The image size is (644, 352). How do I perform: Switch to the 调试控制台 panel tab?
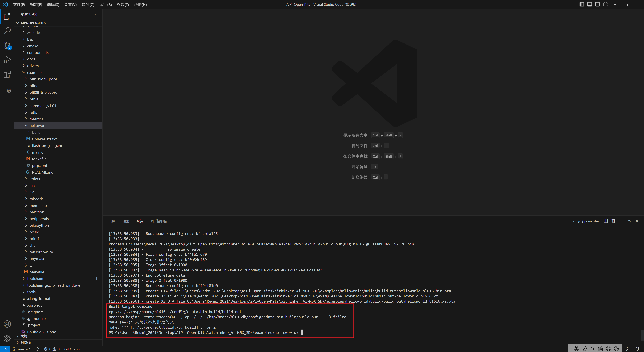pyautogui.click(x=158, y=221)
